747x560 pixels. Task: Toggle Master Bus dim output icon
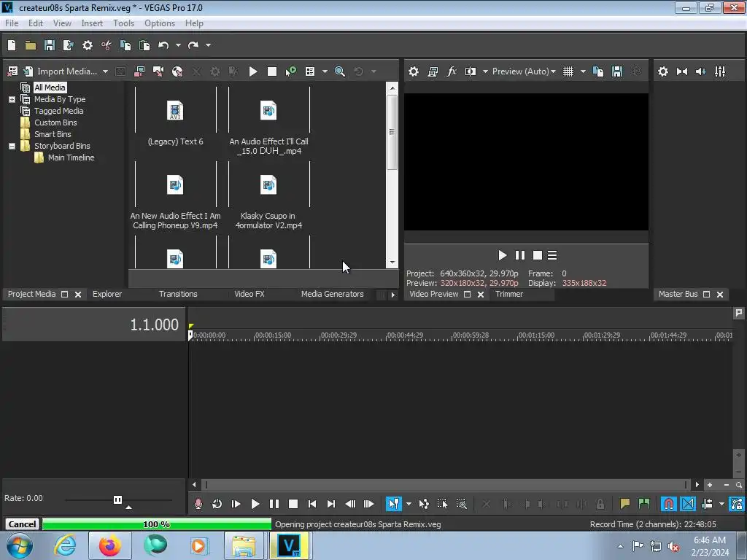point(701,71)
